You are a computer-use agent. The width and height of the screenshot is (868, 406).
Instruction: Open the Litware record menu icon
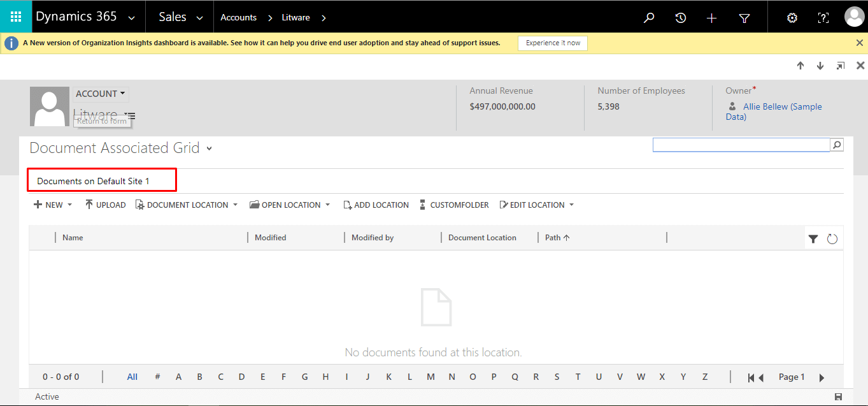(x=130, y=116)
